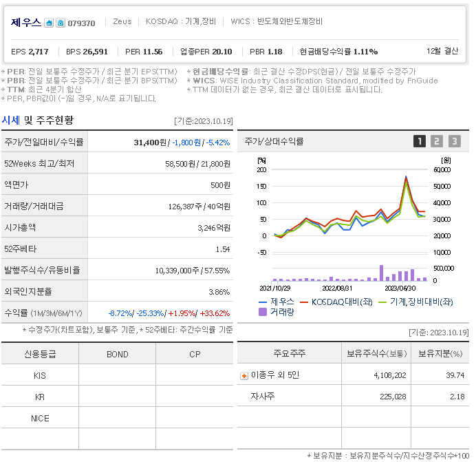476x462 pixels.
Task: Click the KIS rating row label
Action: click(40, 376)
